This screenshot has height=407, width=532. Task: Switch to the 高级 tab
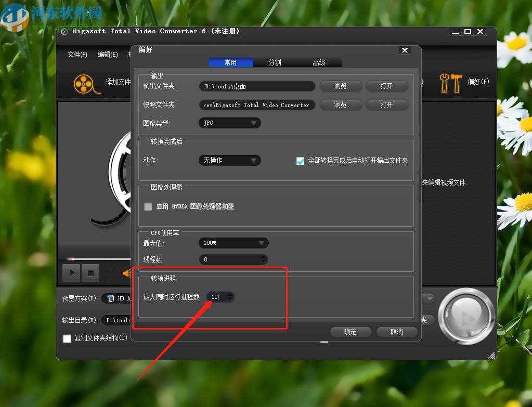pyautogui.click(x=319, y=62)
